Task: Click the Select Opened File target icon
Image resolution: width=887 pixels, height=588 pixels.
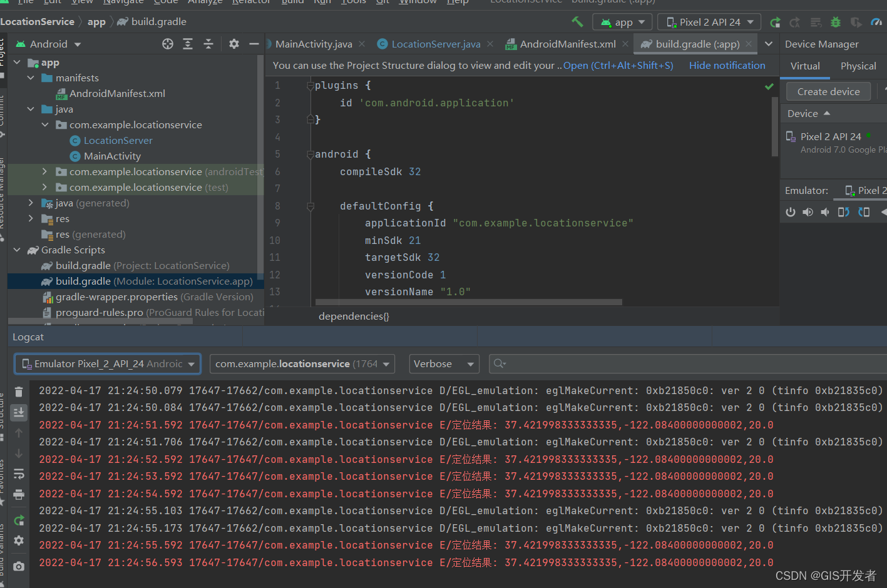Action: coord(168,44)
